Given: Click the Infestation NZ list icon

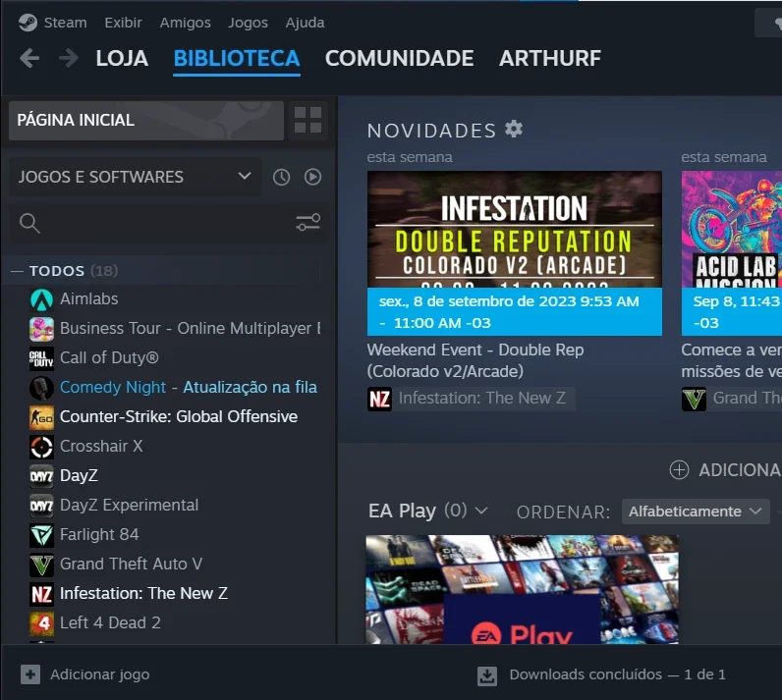Looking at the screenshot, I should 41,594.
